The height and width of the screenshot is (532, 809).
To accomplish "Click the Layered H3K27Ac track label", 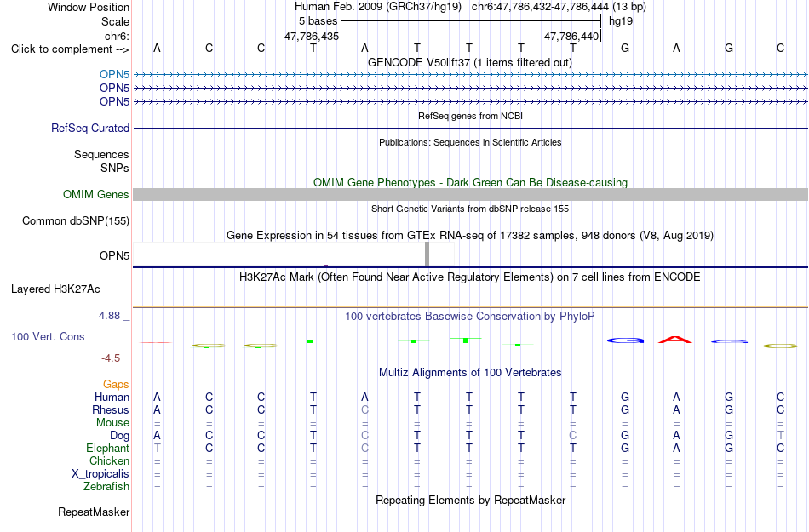I will tap(55, 289).
